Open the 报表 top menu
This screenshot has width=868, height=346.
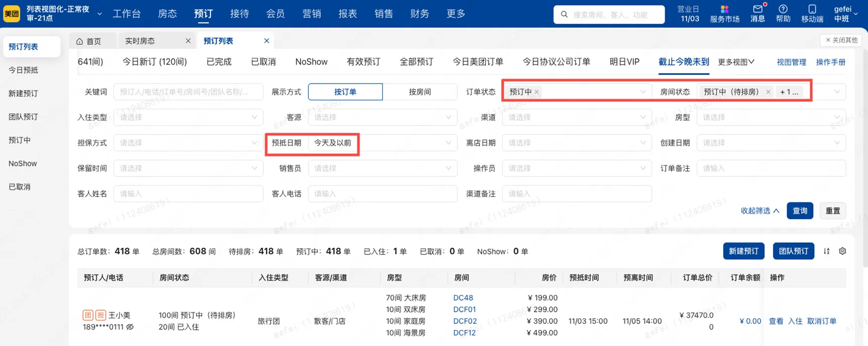[348, 14]
